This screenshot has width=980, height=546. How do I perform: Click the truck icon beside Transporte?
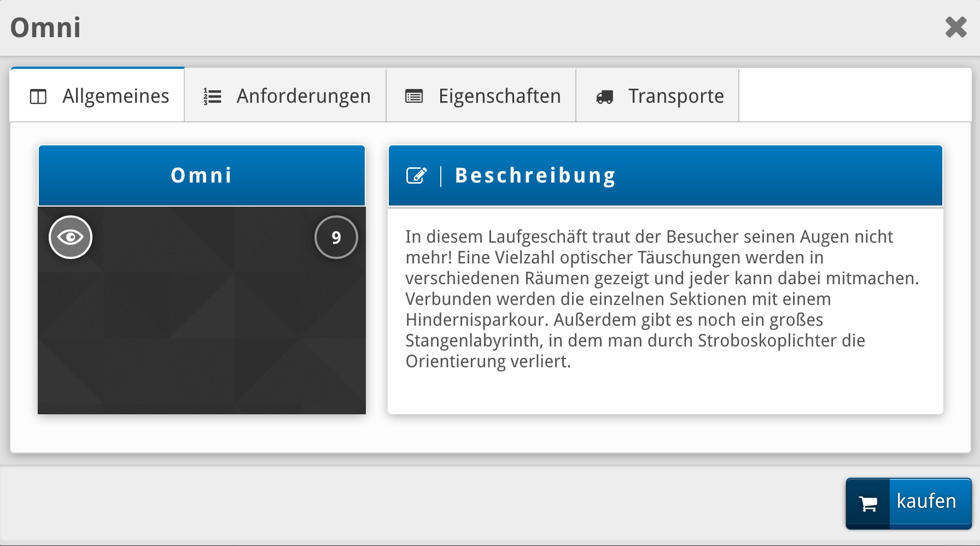tap(604, 97)
